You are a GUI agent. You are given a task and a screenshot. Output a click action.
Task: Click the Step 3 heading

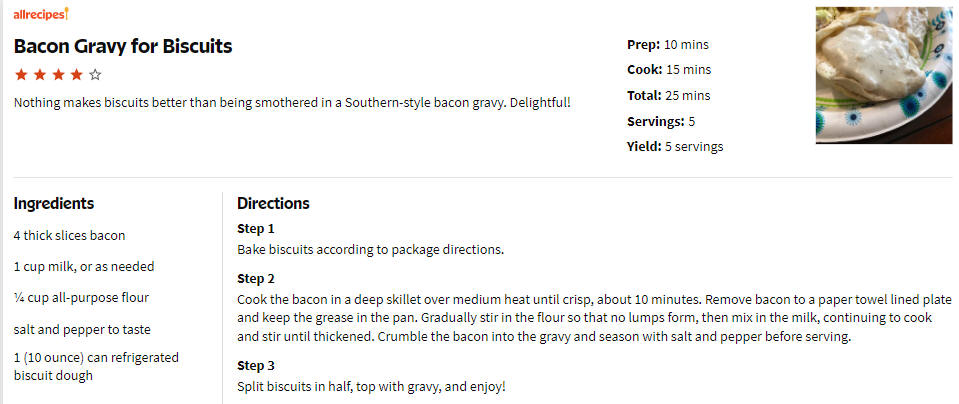[x=256, y=365]
